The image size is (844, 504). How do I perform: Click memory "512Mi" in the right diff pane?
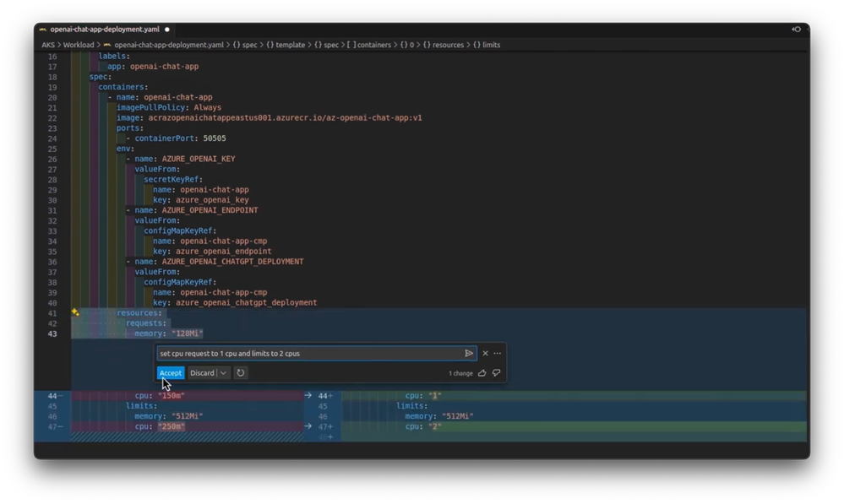[x=458, y=416]
